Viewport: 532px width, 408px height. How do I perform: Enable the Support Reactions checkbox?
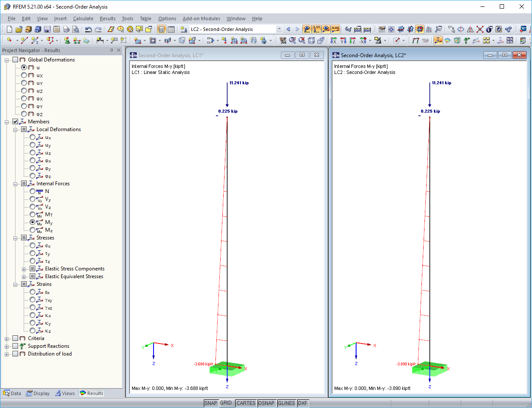14,346
